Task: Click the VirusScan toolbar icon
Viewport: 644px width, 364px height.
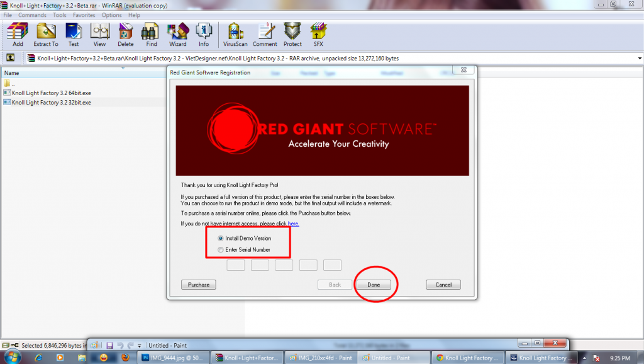Action: pos(235,35)
